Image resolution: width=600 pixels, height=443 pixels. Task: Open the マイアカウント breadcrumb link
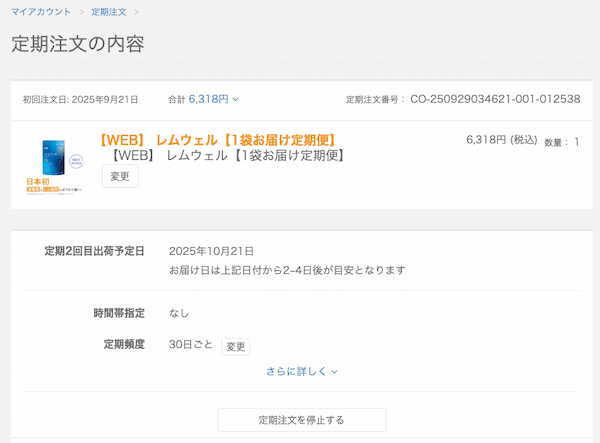point(41,12)
